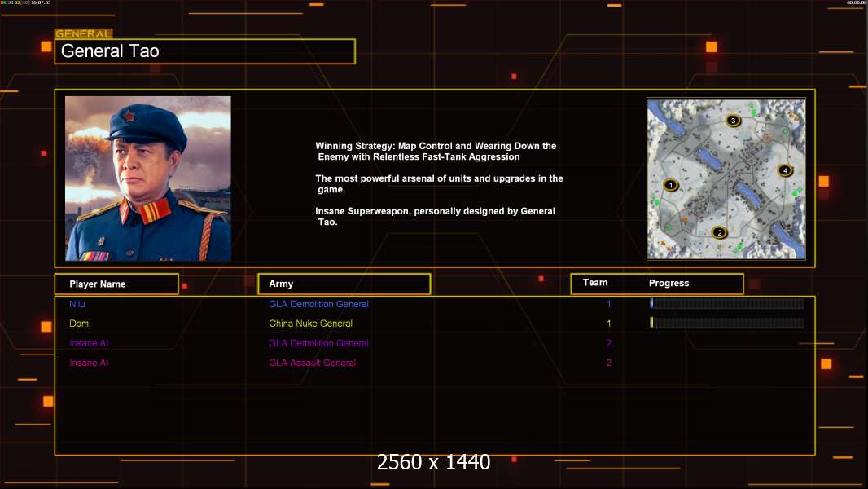Click team number for GLA Assault General
The height and width of the screenshot is (489, 868).
coord(608,363)
